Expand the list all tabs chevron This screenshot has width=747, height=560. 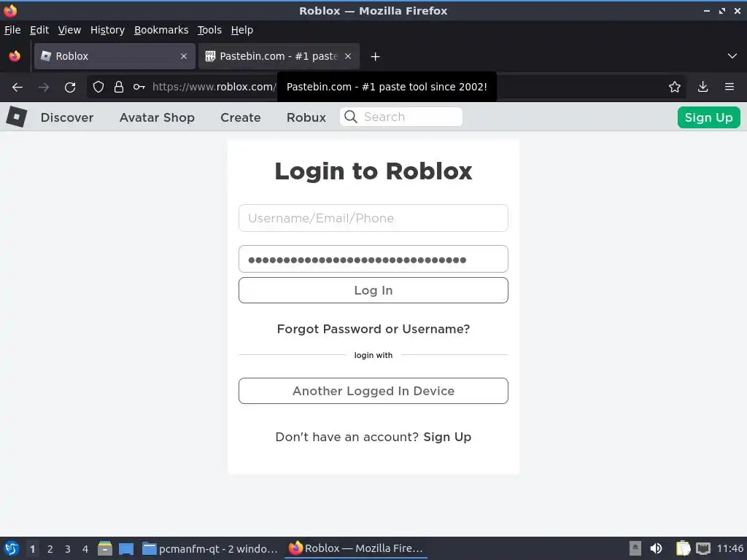[x=732, y=56]
